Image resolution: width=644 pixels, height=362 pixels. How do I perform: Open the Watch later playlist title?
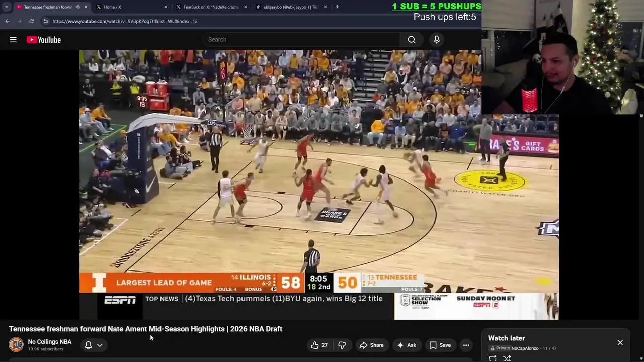(506, 338)
